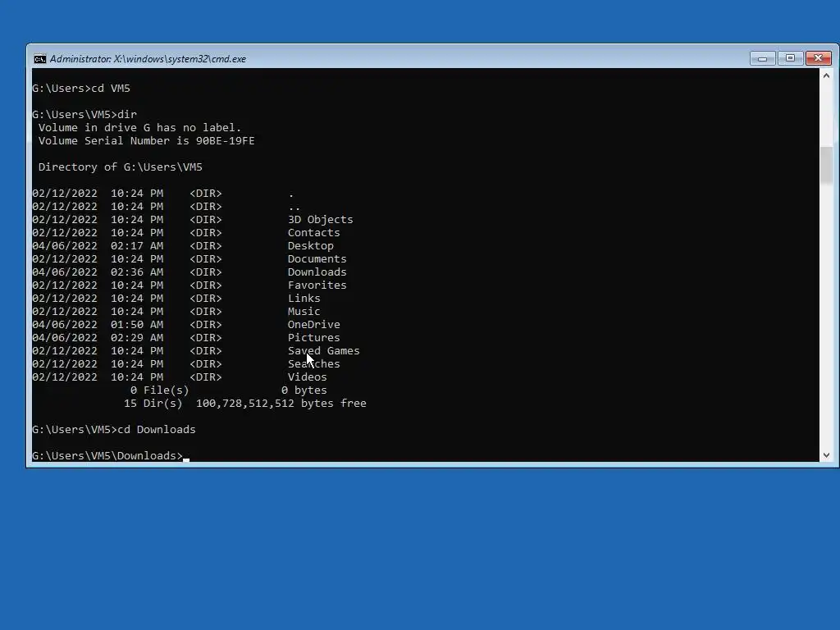
Task: Click the 'cd Downloads' command line
Action: 114,430
